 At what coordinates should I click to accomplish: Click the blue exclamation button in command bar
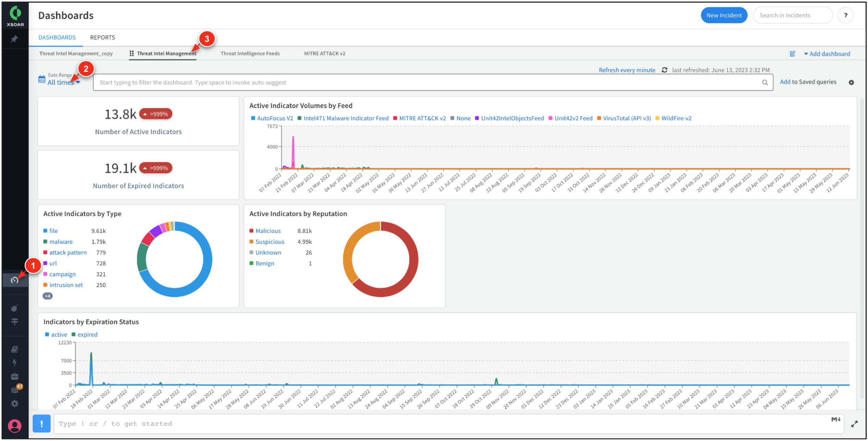pos(42,424)
